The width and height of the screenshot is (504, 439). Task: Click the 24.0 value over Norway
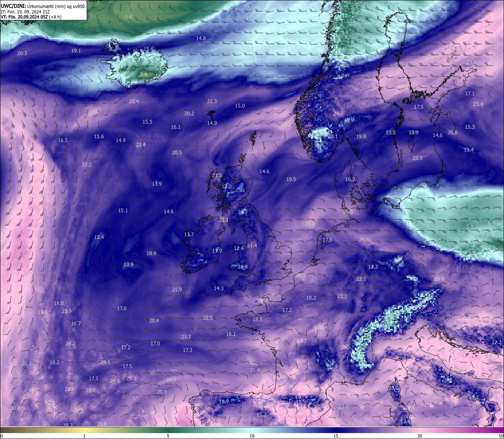point(338,114)
